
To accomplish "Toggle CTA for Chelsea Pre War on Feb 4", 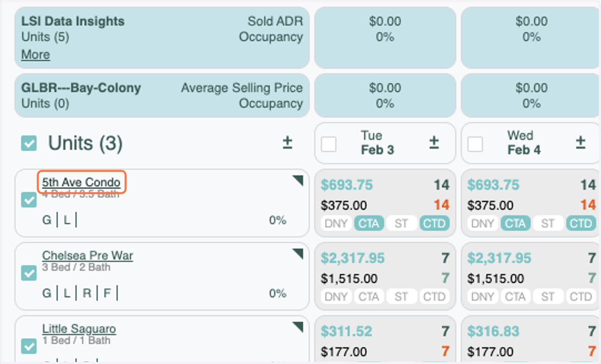I will (x=515, y=296).
